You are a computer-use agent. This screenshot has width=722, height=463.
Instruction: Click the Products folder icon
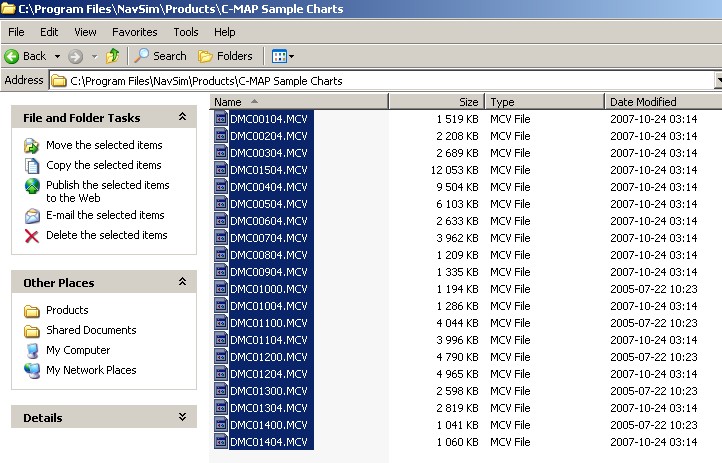[x=31, y=311]
